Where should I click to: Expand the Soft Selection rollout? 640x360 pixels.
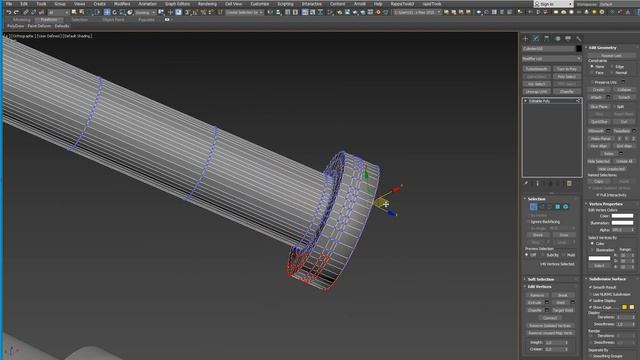(540, 279)
